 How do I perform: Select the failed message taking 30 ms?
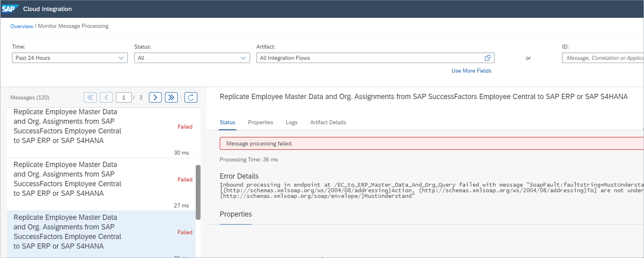click(101, 132)
